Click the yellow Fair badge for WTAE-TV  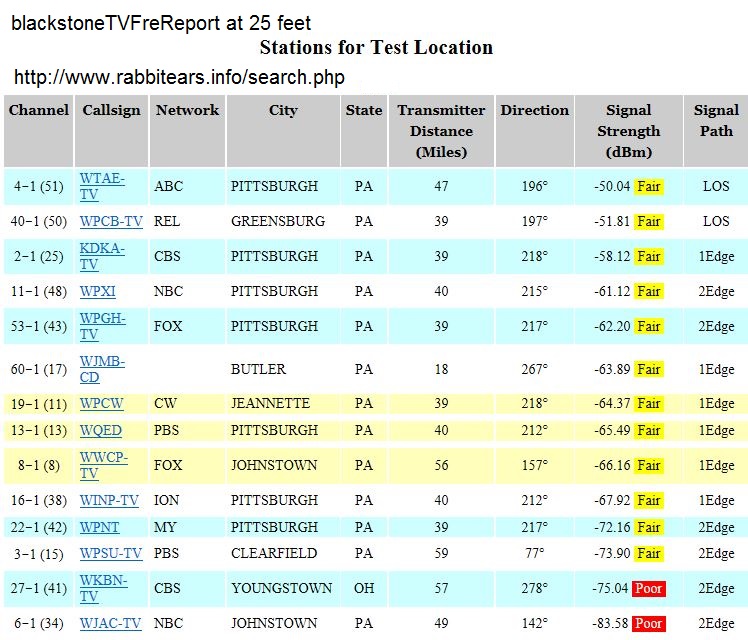(x=649, y=186)
